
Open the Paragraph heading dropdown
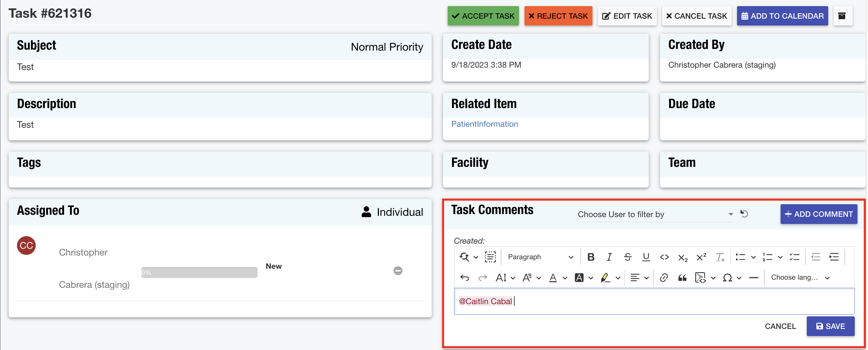(x=540, y=257)
